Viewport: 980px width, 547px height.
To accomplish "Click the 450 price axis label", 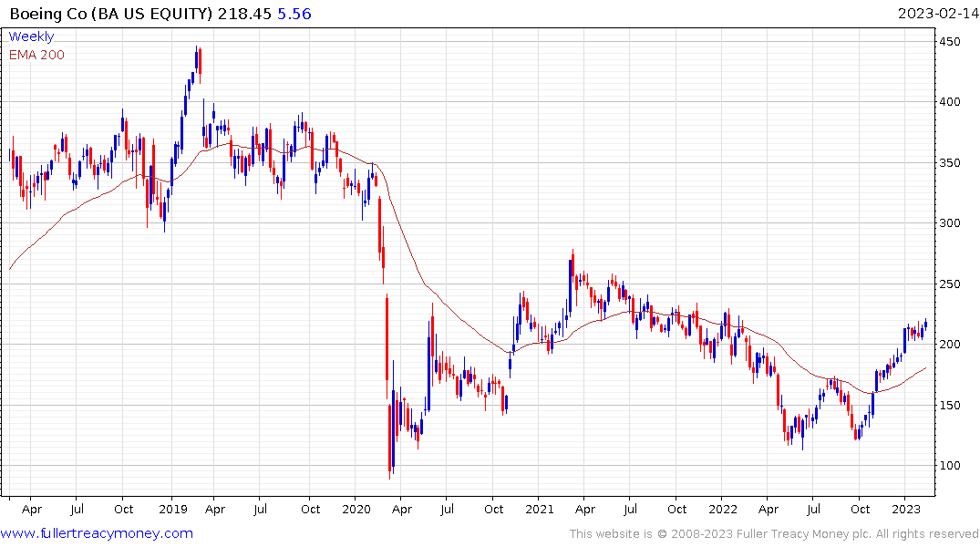I will 949,42.
